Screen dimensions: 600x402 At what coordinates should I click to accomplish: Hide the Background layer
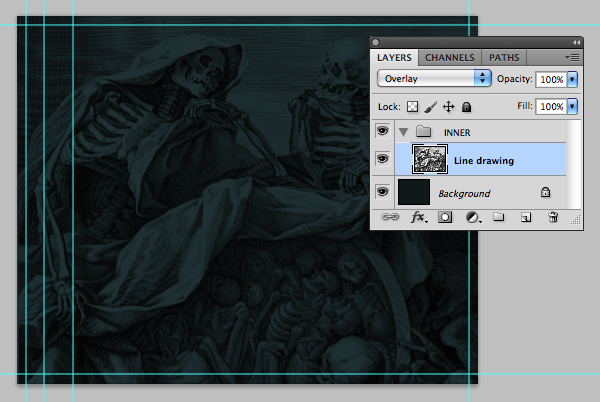coord(382,191)
